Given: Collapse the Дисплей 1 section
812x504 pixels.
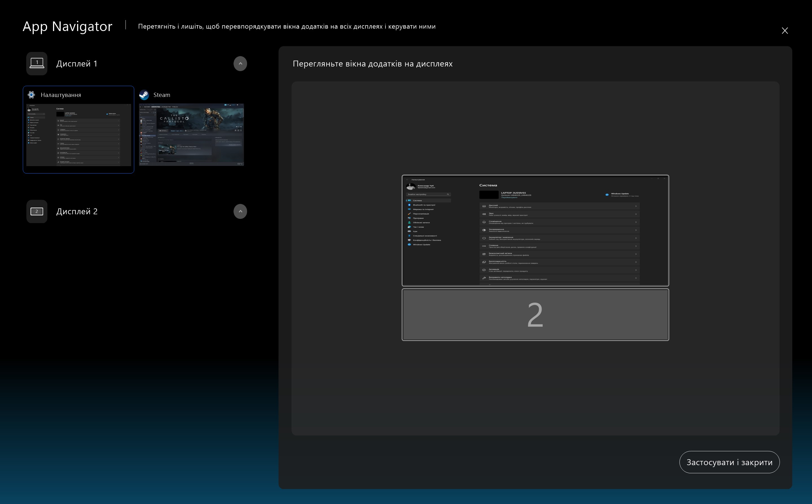Looking at the screenshot, I should (x=240, y=63).
